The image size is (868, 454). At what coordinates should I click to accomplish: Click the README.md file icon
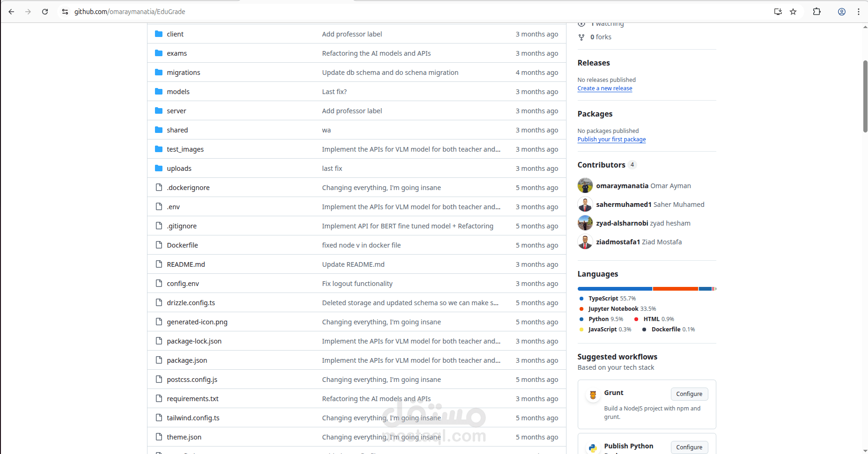pos(159,264)
